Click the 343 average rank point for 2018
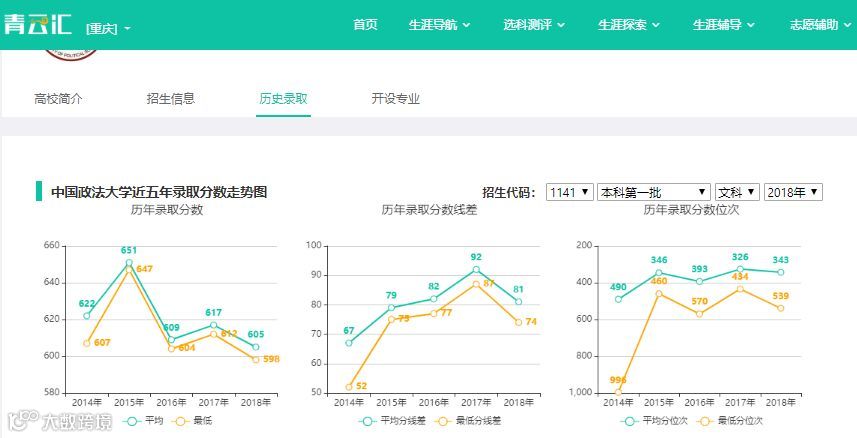Viewport: 857px width, 438px height. (781, 272)
